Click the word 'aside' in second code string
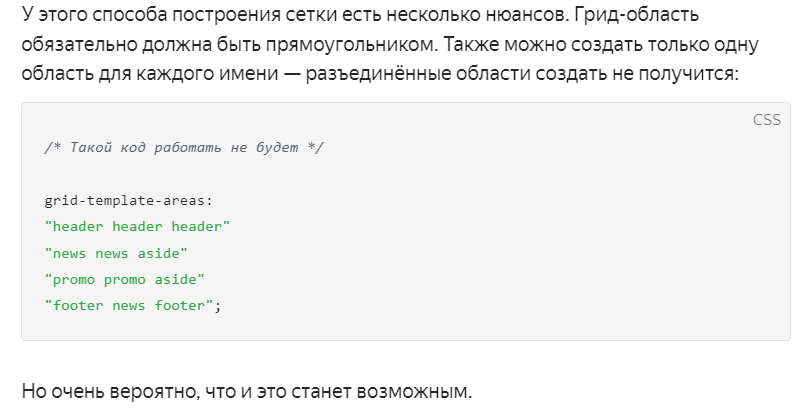 158,253
